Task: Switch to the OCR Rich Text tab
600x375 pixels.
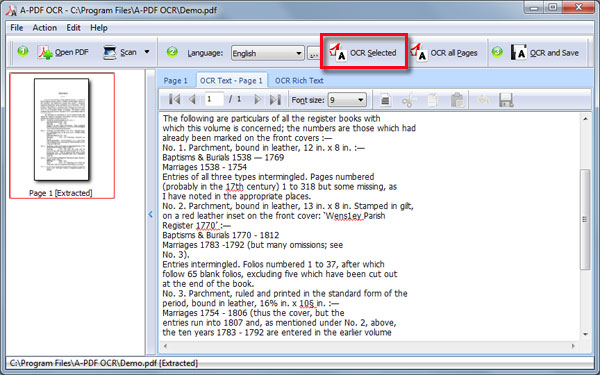Action: click(x=299, y=81)
